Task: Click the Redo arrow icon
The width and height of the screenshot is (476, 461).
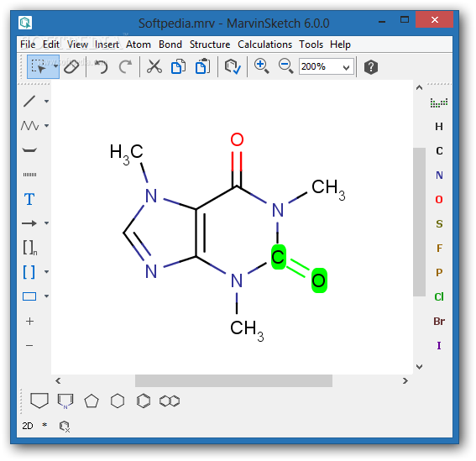Action: click(x=125, y=66)
